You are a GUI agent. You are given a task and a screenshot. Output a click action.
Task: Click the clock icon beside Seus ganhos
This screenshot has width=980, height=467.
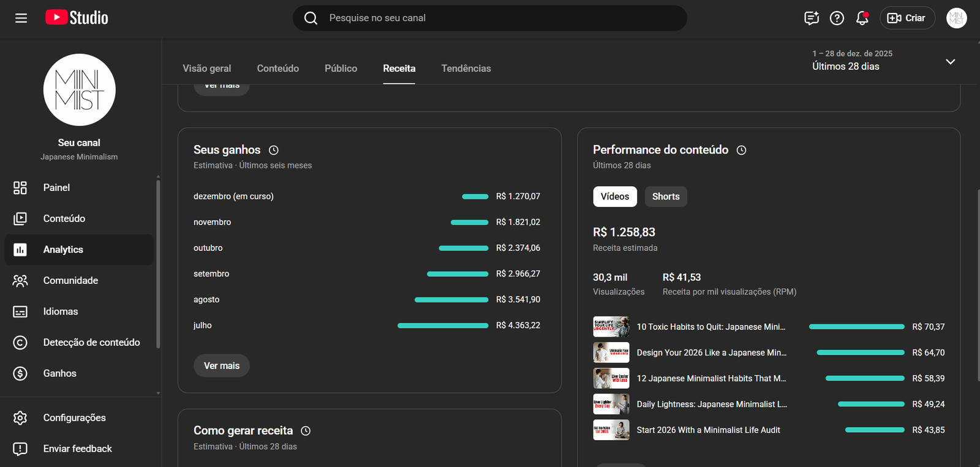click(x=274, y=150)
